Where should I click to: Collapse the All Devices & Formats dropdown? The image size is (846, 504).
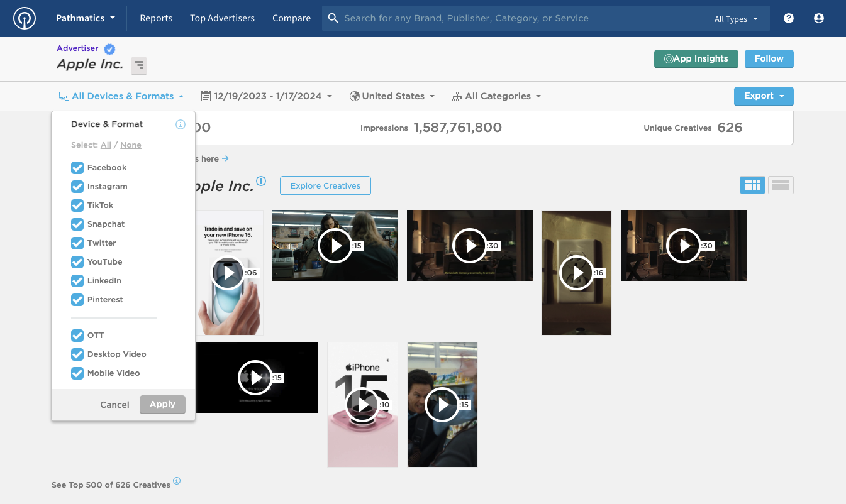pos(121,96)
